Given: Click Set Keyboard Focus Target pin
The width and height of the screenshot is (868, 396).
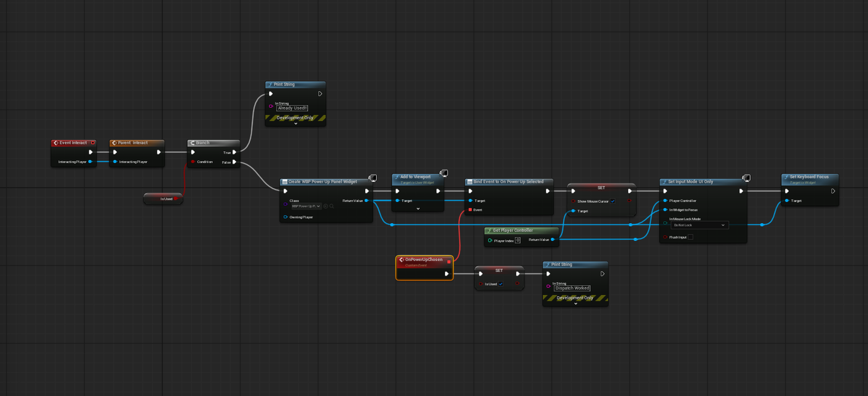Looking at the screenshot, I should [x=786, y=201].
